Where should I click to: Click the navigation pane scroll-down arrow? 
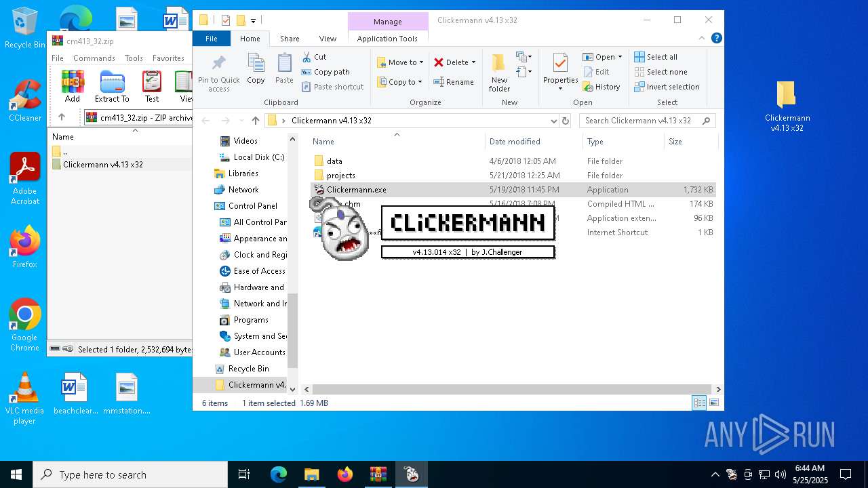(x=293, y=389)
